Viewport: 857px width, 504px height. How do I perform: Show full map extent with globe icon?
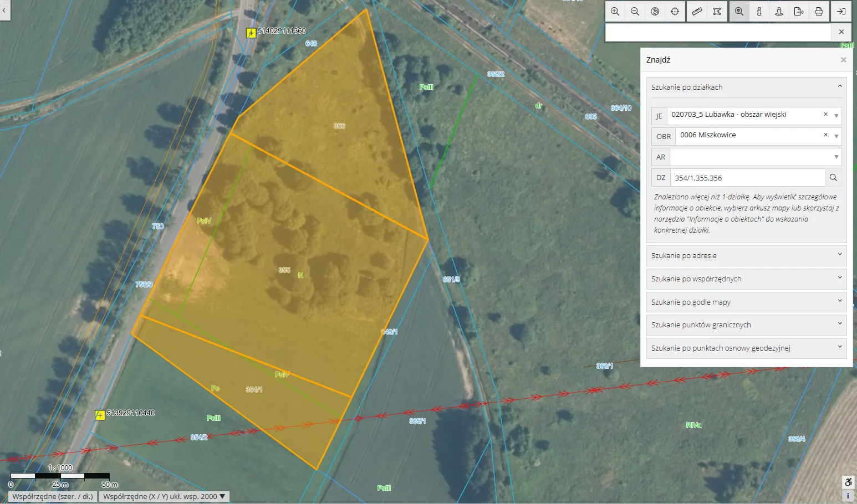(655, 12)
